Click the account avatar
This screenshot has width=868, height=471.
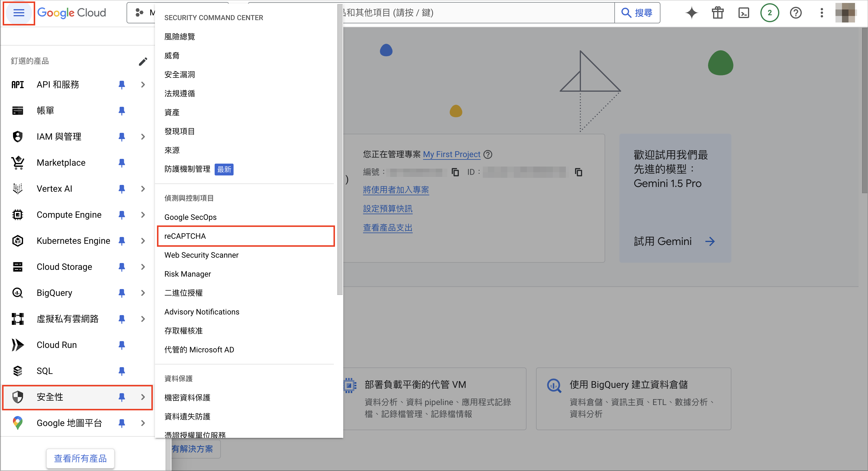point(845,13)
